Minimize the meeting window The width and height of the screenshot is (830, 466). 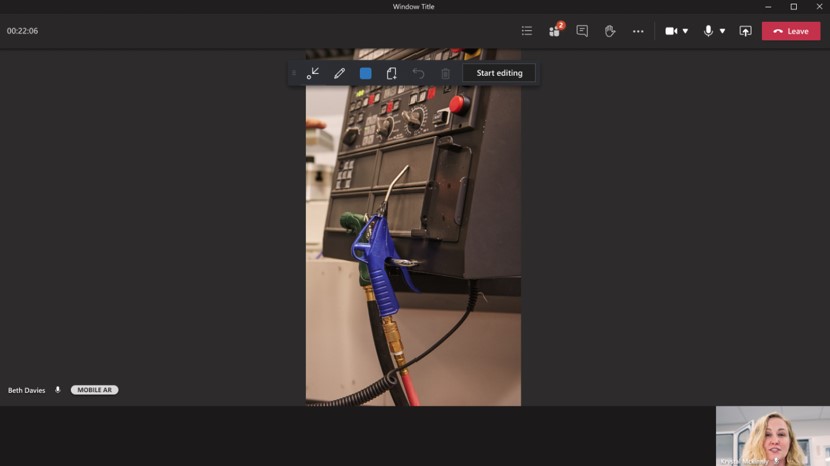(x=768, y=6)
